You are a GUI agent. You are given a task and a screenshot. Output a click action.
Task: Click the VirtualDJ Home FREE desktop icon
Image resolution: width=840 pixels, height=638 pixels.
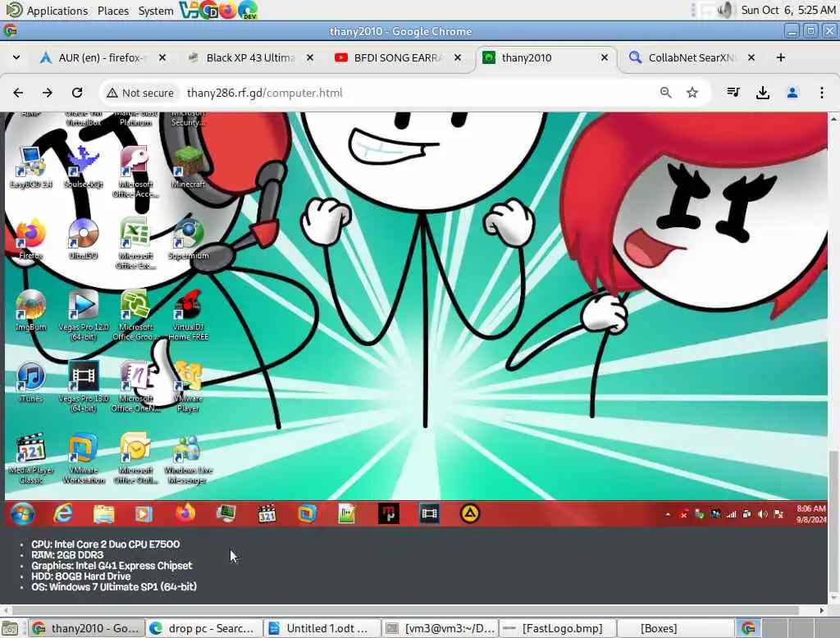point(188,315)
